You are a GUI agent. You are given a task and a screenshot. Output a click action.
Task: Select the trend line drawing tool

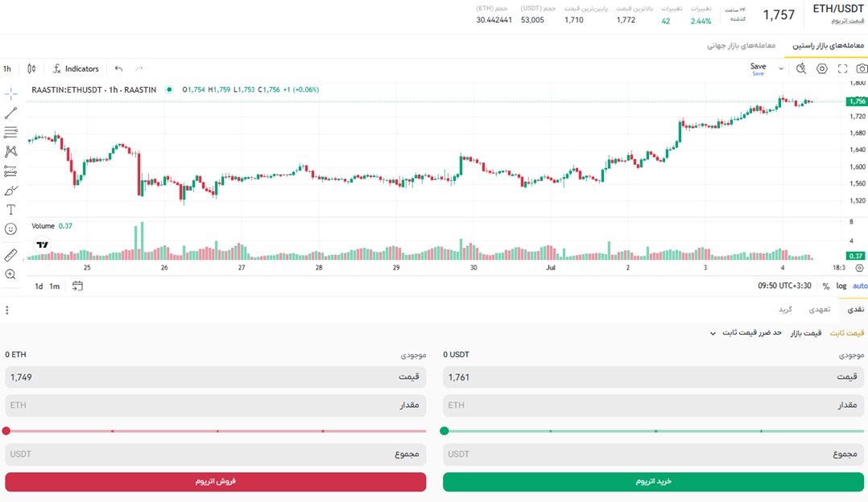pos(10,113)
